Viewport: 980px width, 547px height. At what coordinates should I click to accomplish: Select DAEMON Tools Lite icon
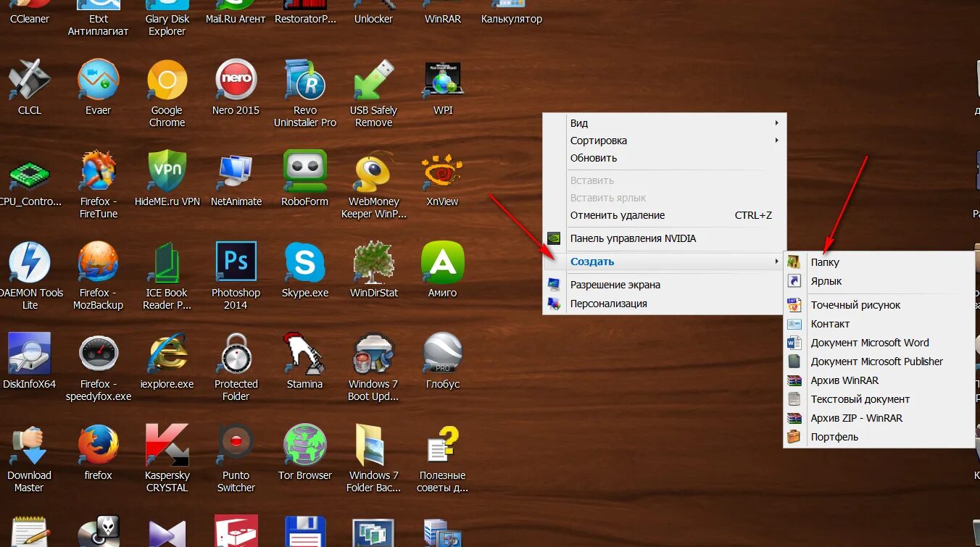tap(30, 263)
